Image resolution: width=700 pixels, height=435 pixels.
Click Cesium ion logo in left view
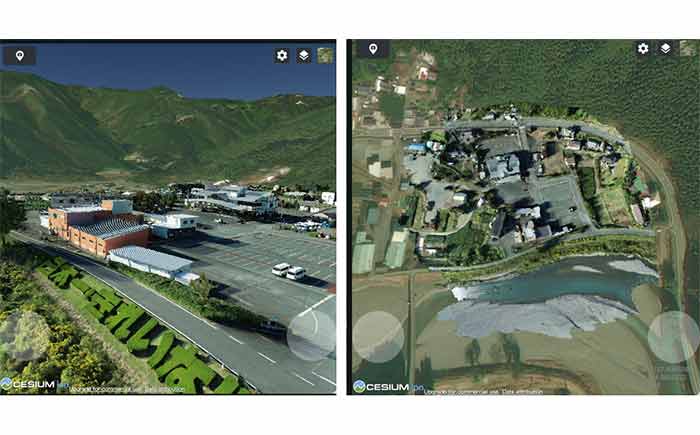(34, 384)
